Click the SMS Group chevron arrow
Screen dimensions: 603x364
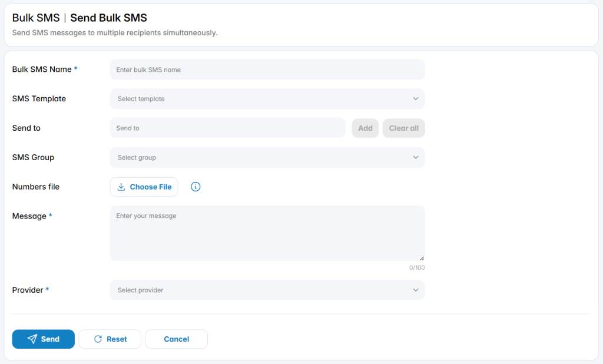(x=416, y=157)
